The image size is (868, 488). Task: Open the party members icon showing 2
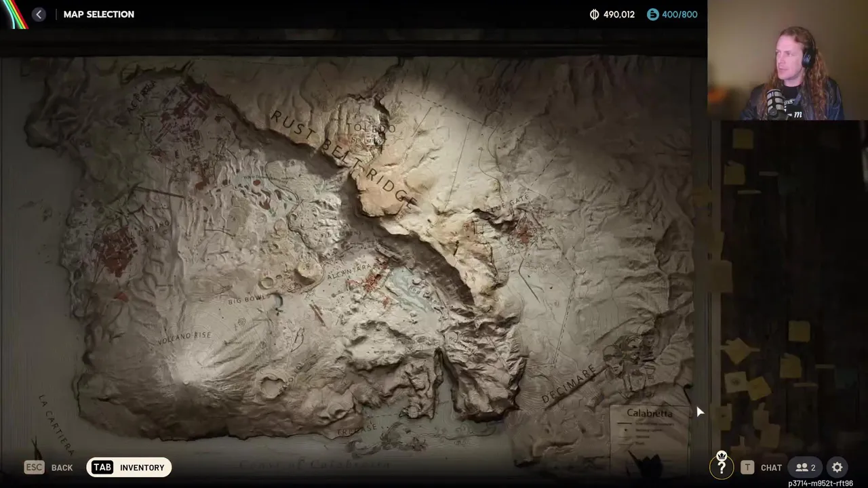click(806, 468)
